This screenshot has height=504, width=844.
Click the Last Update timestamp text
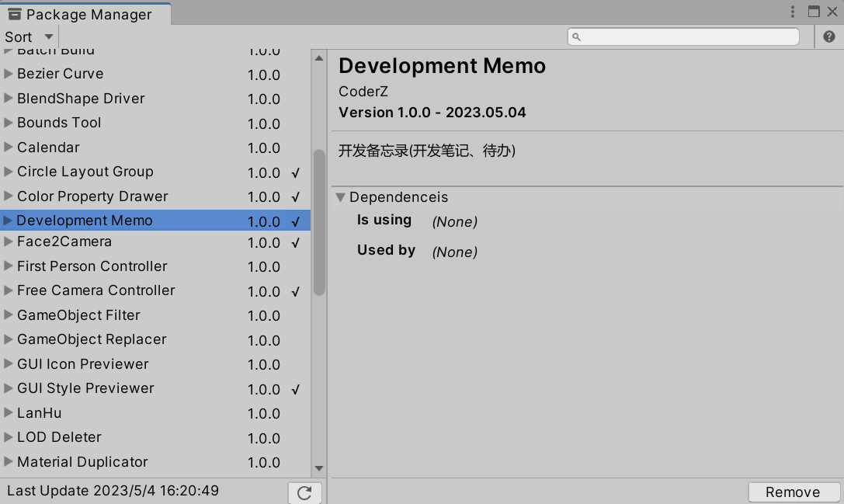coord(113,491)
